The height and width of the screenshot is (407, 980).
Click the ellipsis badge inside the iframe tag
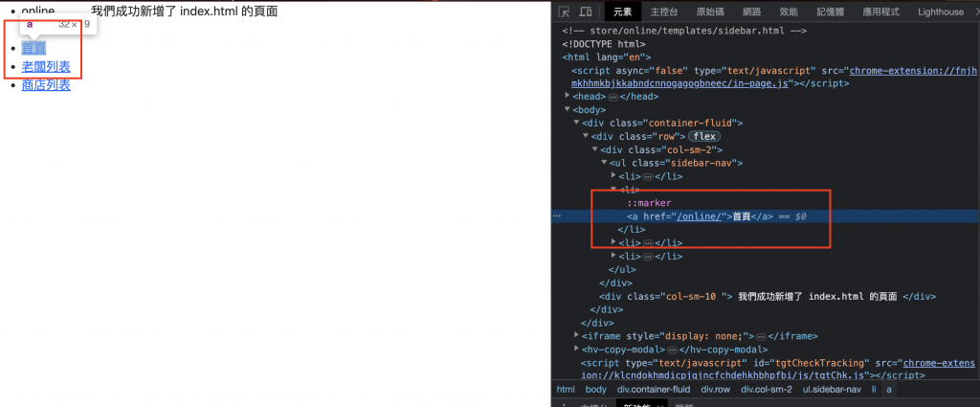[x=763, y=336]
